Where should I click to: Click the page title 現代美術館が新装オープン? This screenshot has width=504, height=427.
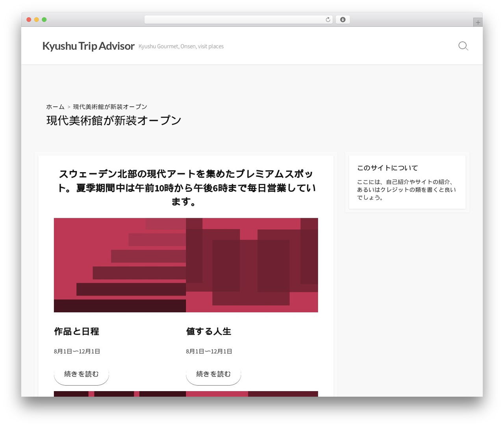pyautogui.click(x=114, y=121)
